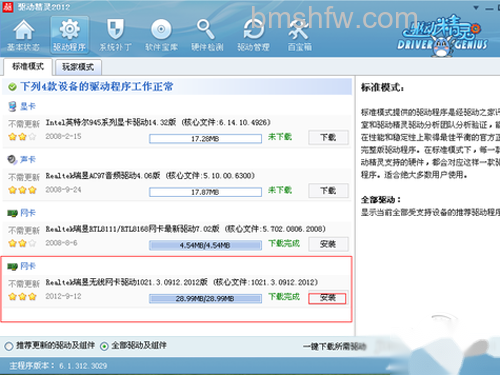Open the title bar dropdown arrow menu

[x=476, y=7]
